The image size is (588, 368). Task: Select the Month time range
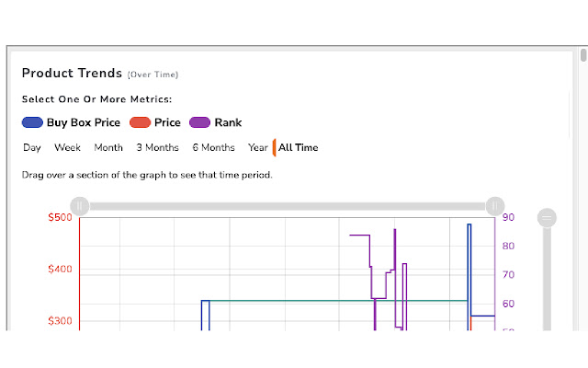[x=108, y=147]
